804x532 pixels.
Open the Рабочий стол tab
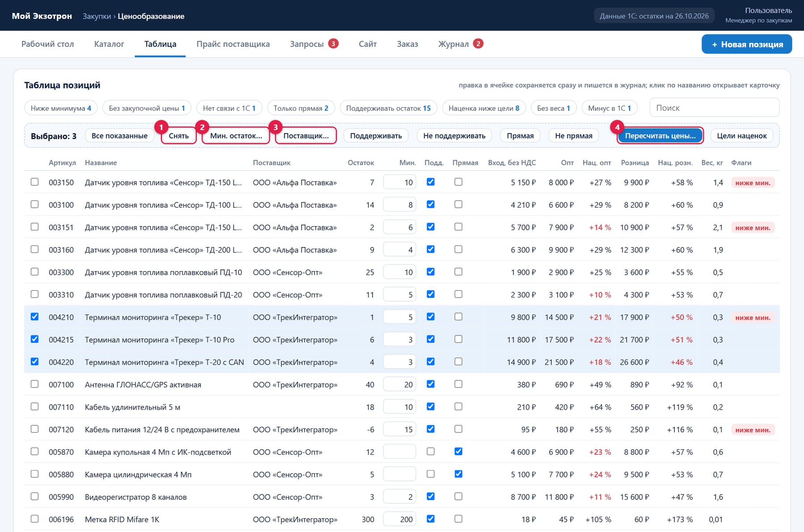pyautogui.click(x=48, y=44)
